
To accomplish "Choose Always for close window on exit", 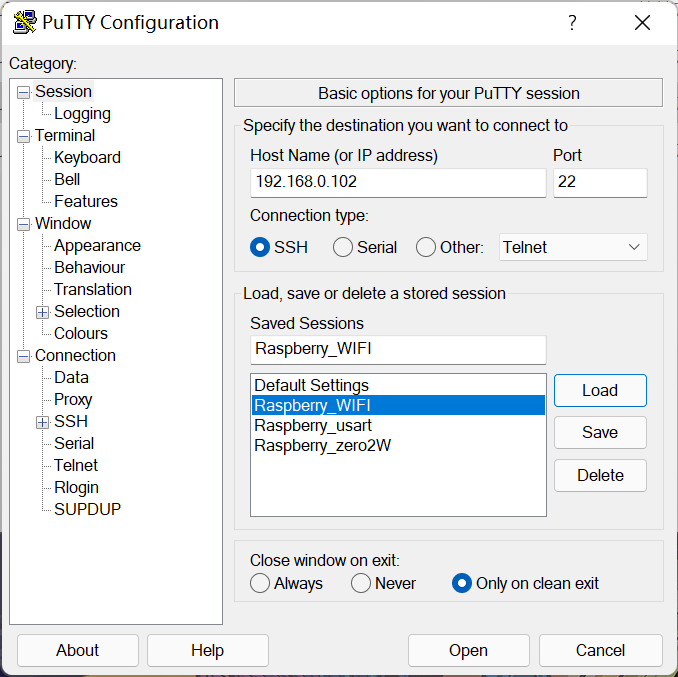I will pos(260,583).
